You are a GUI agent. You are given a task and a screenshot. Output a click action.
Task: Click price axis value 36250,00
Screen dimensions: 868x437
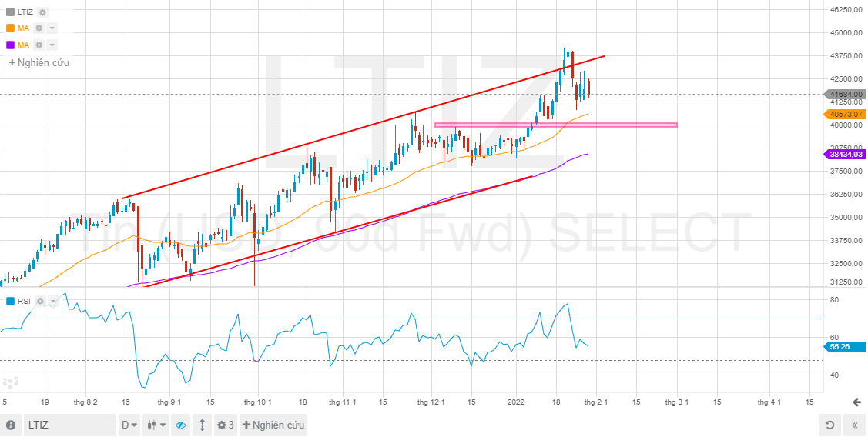847,195
